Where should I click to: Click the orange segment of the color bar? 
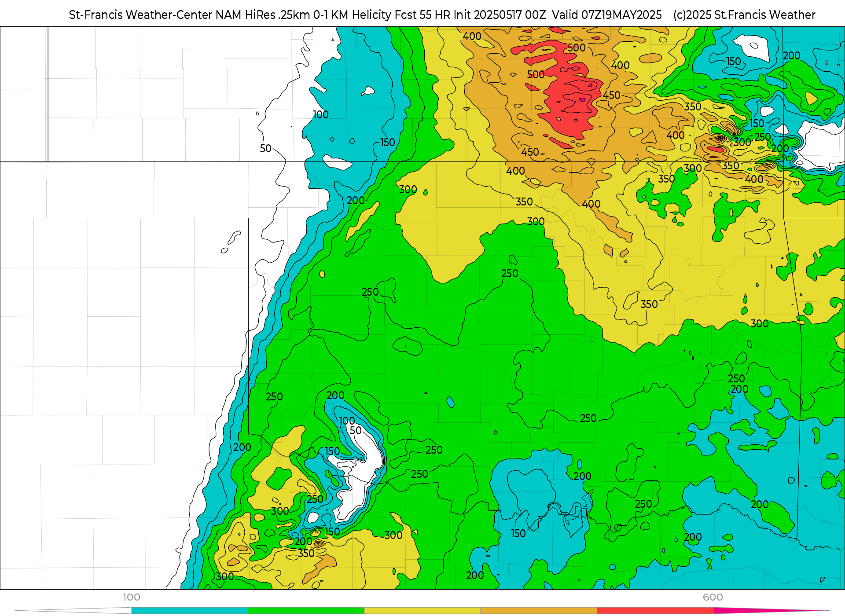[539, 610]
